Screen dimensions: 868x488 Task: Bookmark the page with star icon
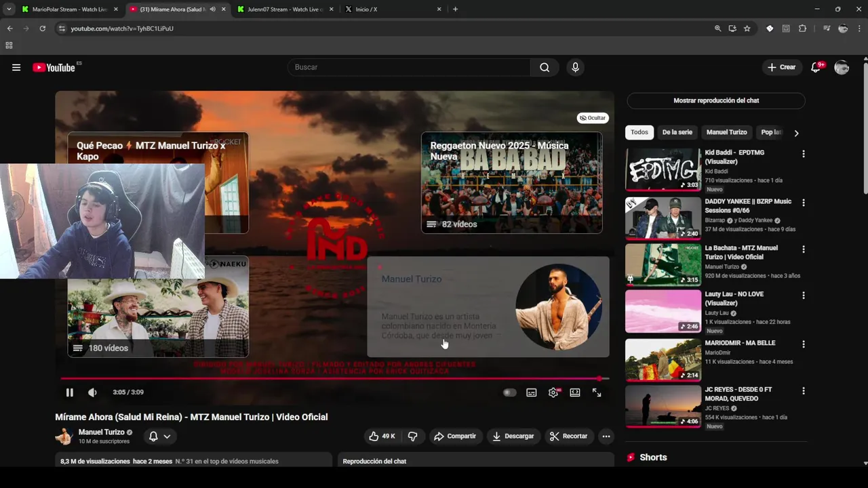click(x=747, y=28)
